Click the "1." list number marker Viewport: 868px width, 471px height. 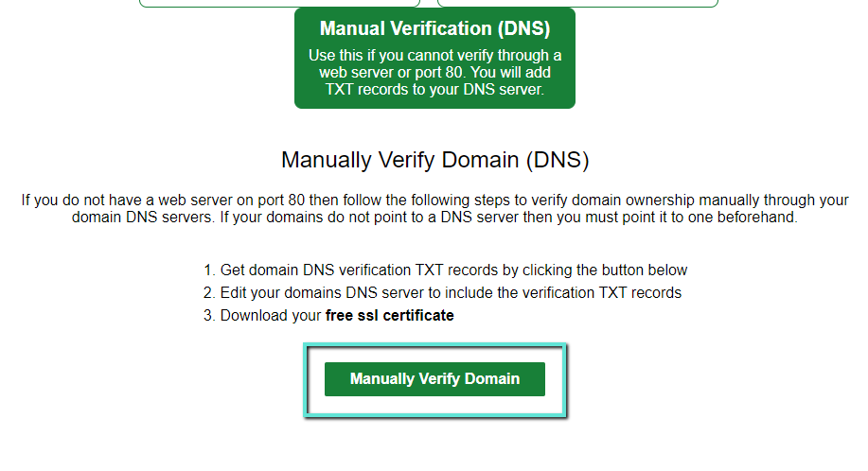point(209,270)
